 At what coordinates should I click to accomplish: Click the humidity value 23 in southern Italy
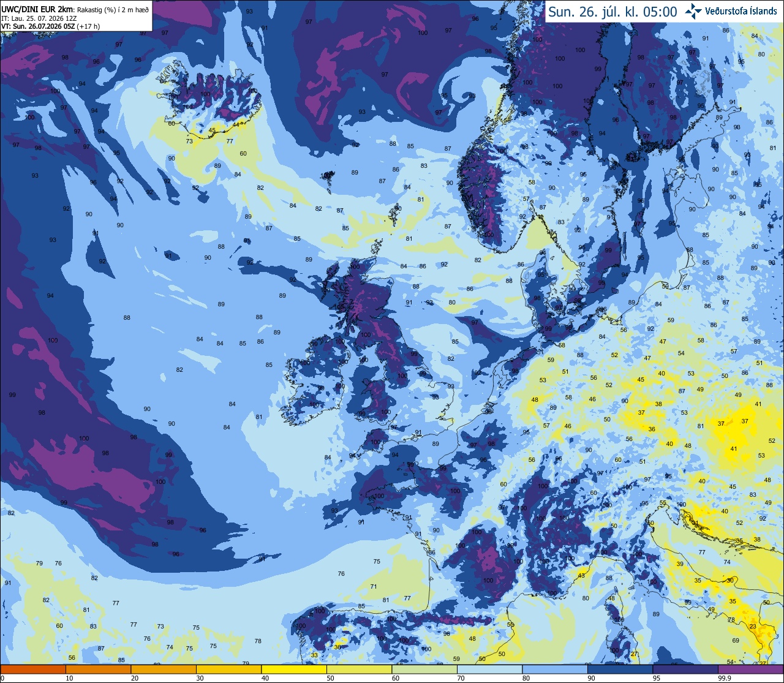tap(753, 626)
